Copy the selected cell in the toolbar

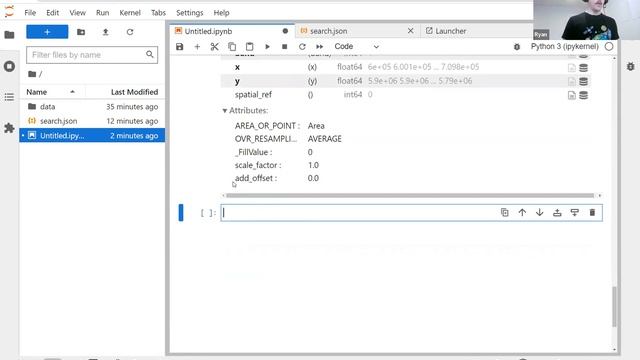[232, 47]
